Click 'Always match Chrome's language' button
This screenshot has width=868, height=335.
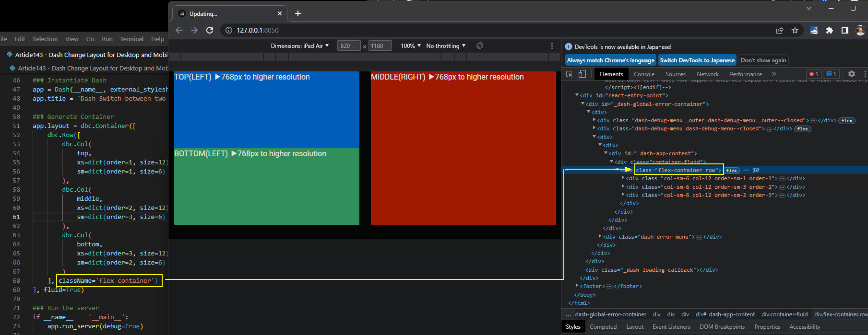pos(610,60)
